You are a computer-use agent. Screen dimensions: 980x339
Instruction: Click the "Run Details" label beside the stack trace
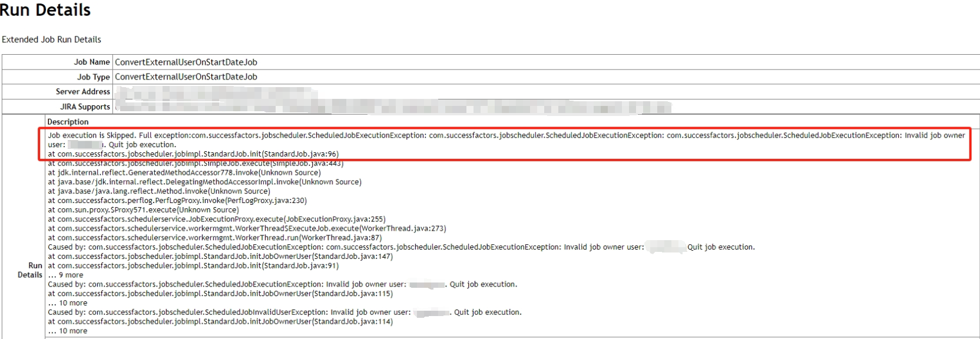tap(31, 270)
